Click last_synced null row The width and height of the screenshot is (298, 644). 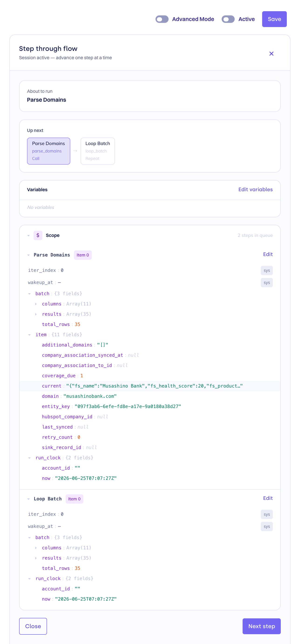point(150,427)
